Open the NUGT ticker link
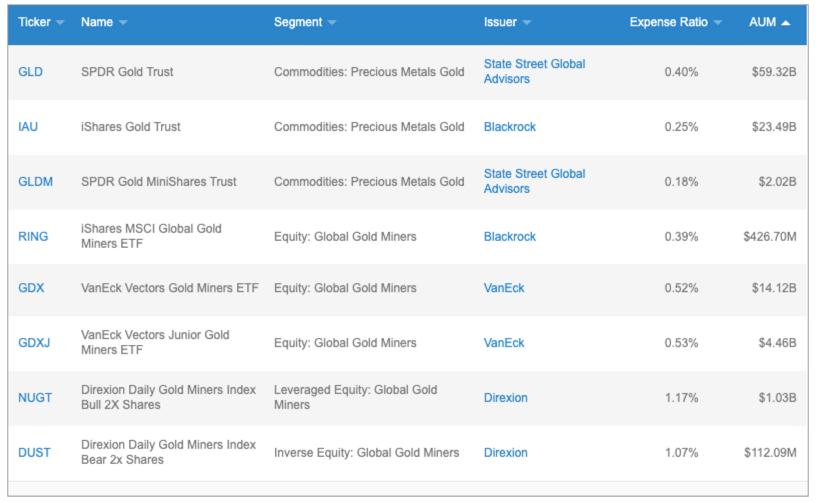 click(x=35, y=398)
